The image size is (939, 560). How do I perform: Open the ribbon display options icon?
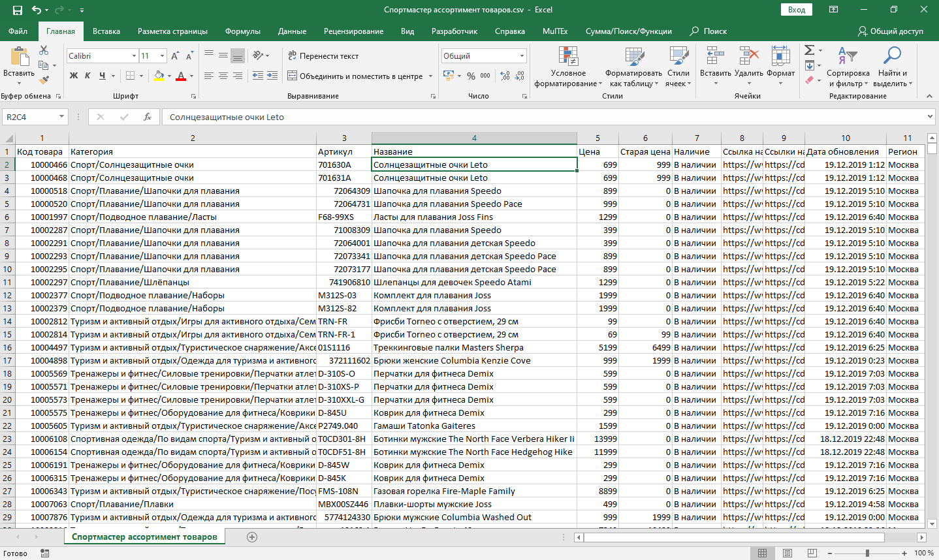coord(833,10)
